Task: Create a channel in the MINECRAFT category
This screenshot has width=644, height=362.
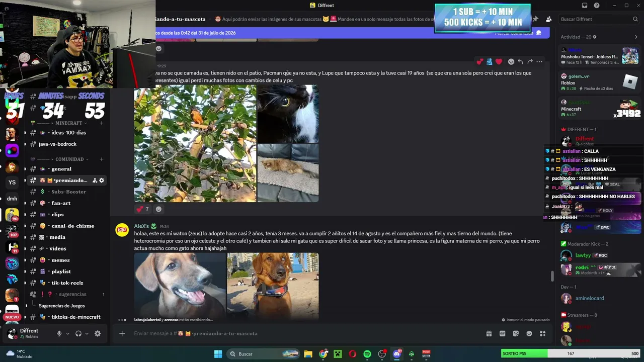Action: point(102,123)
